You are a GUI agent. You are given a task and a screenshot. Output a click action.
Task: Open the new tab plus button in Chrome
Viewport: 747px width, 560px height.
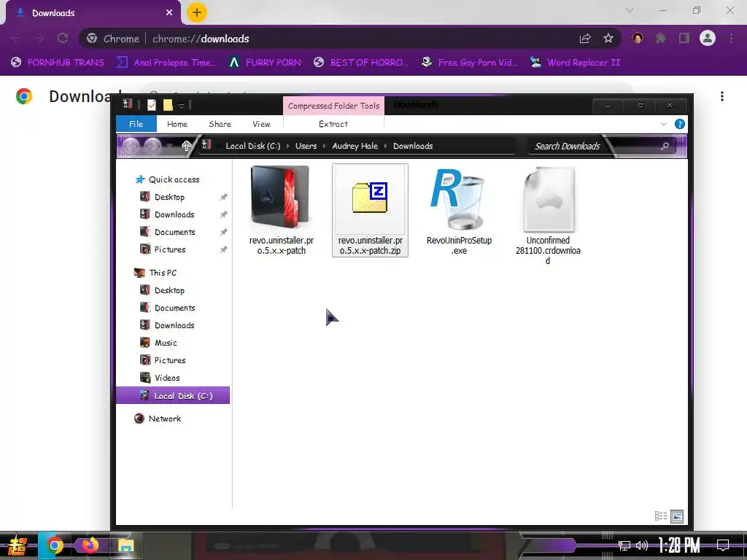(x=197, y=13)
